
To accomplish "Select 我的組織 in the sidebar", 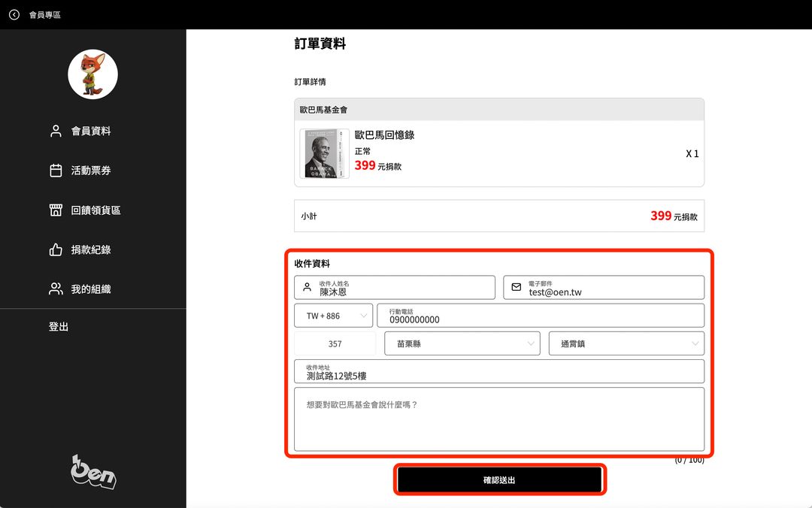I will click(x=91, y=289).
